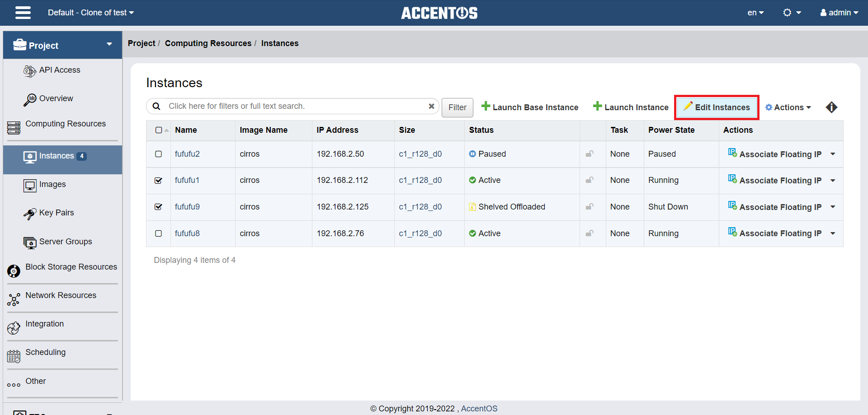Open the Images menu item
Screen dimensions: 868x415
[x=52, y=184]
